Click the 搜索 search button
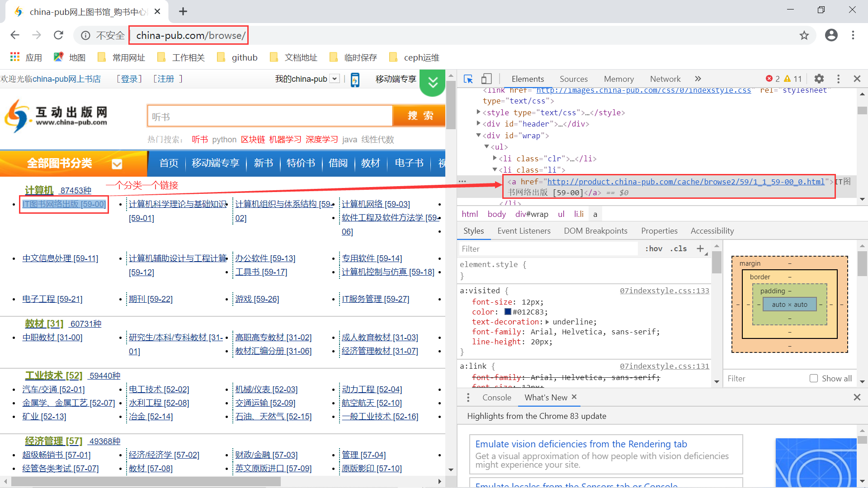The width and height of the screenshot is (868, 488). [419, 116]
